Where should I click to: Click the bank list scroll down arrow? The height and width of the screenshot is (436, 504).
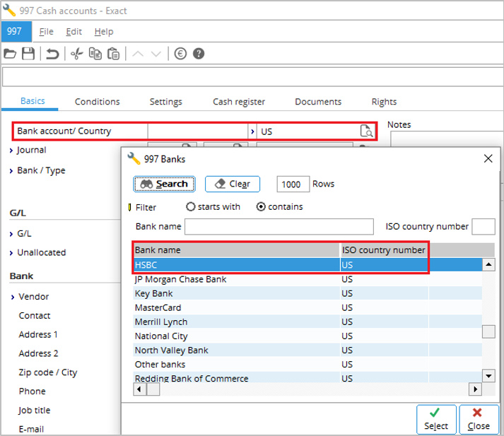click(x=488, y=375)
